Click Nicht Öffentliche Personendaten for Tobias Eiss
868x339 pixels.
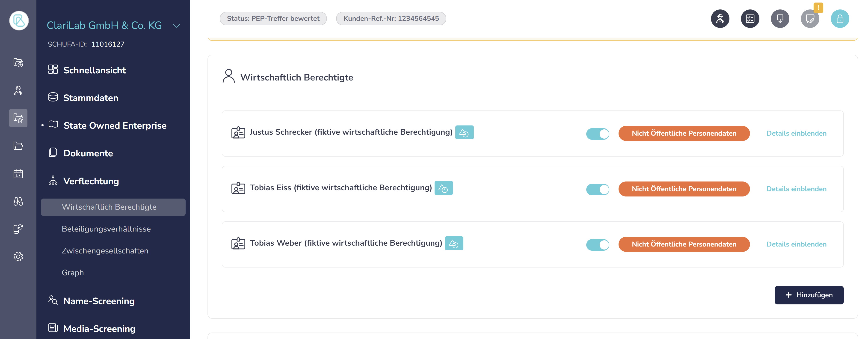(x=684, y=189)
